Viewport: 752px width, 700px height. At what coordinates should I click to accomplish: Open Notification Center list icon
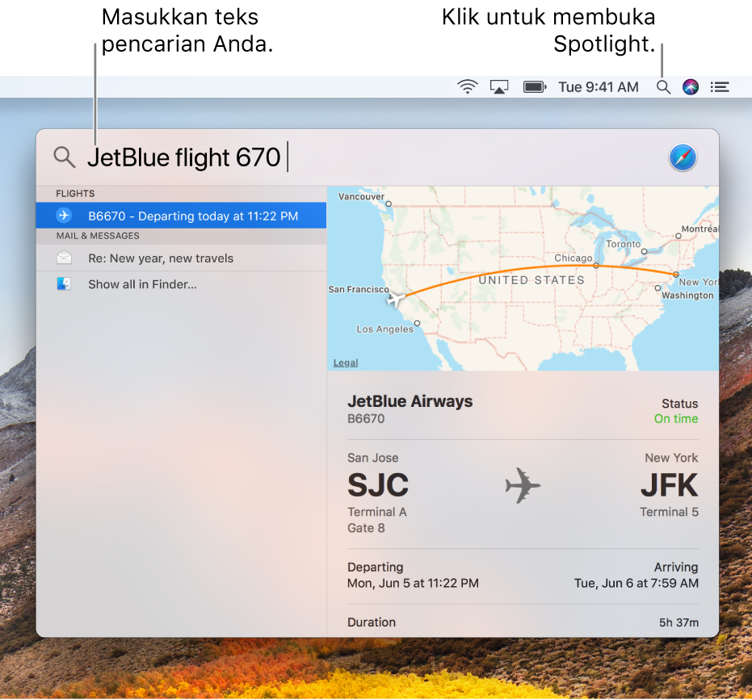(720, 87)
